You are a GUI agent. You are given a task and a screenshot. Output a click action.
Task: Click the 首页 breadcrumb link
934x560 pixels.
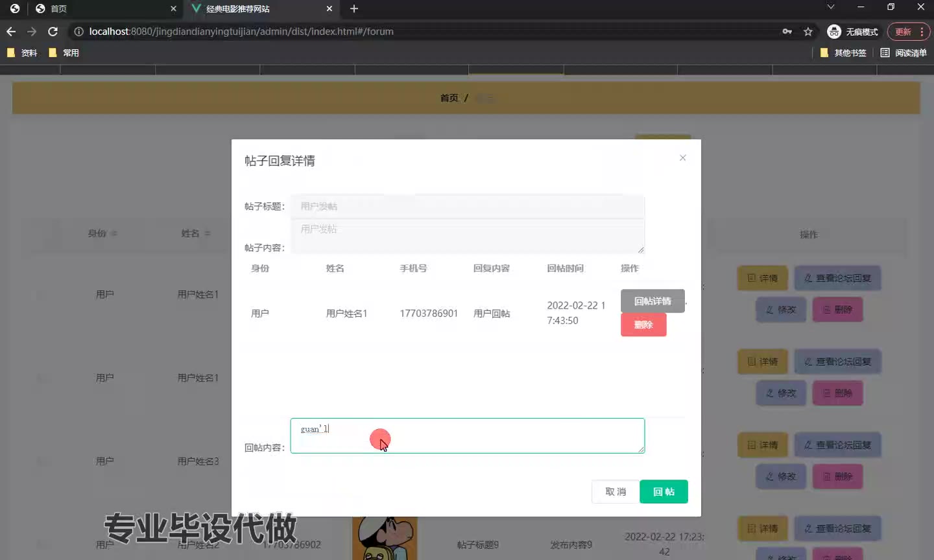coord(449,98)
